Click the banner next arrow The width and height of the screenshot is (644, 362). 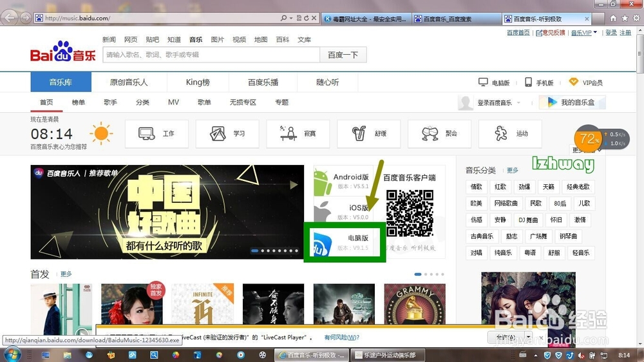tap(294, 185)
